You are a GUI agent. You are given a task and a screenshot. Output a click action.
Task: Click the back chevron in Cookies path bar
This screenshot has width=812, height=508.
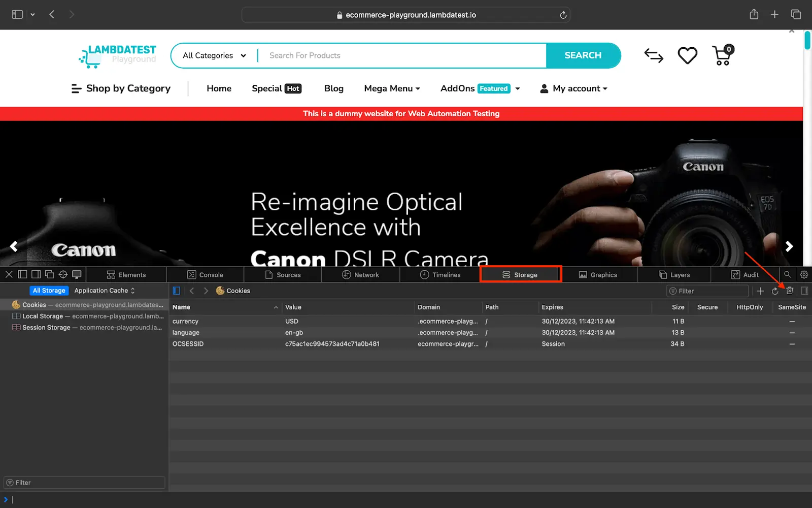tap(192, 291)
